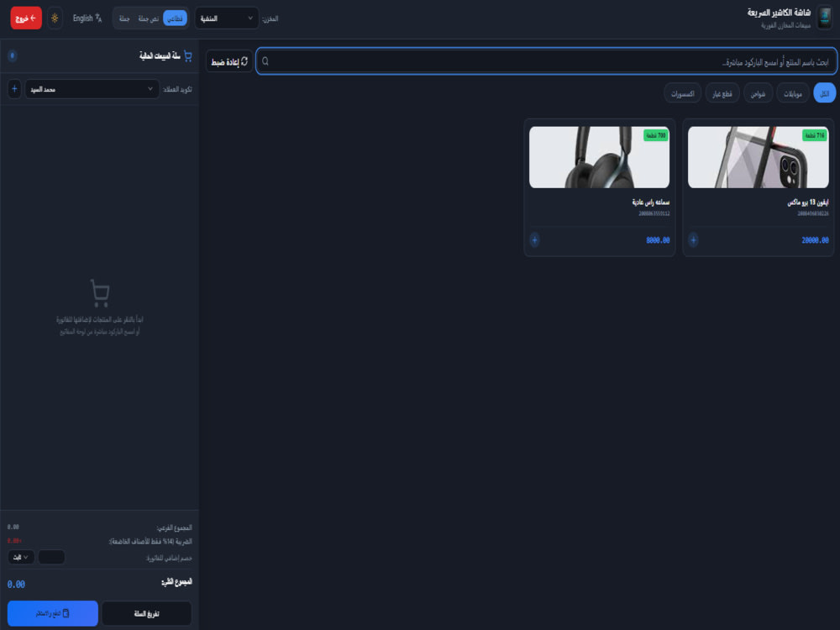Screen dimensions: 840x630
Task: Click the 20000.00 price
Action: click(x=815, y=240)
